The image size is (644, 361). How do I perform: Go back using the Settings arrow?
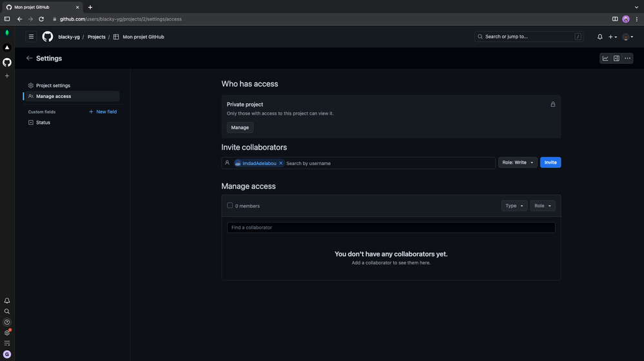click(x=29, y=58)
